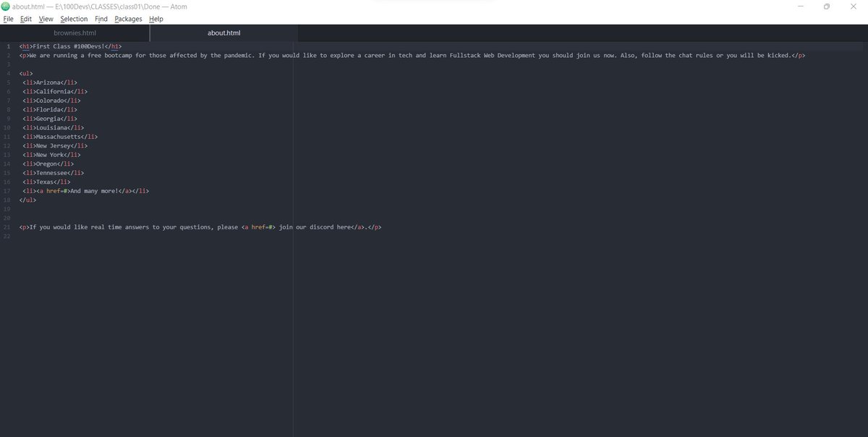Screen dimensions: 868x437
Task: Click the Texas list item text
Action: click(45, 182)
